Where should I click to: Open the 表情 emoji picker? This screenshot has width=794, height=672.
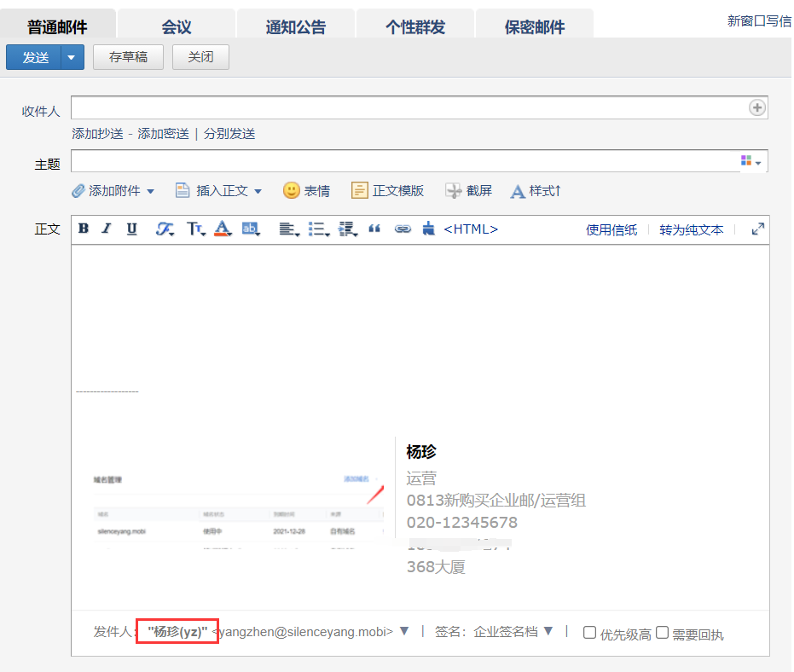tap(306, 191)
